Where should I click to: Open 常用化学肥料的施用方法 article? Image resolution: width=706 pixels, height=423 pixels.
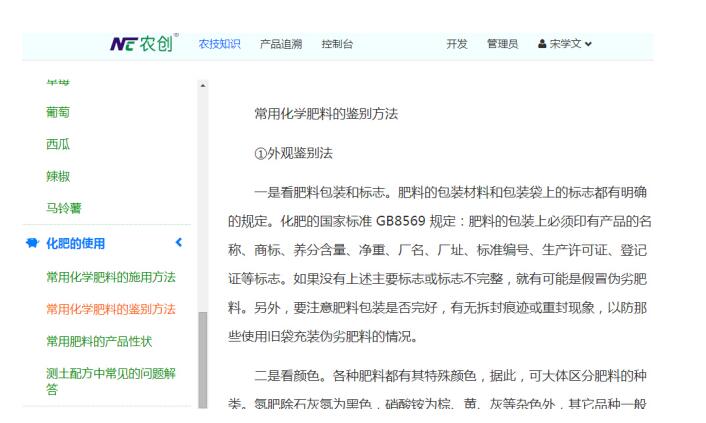(x=110, y=277)
